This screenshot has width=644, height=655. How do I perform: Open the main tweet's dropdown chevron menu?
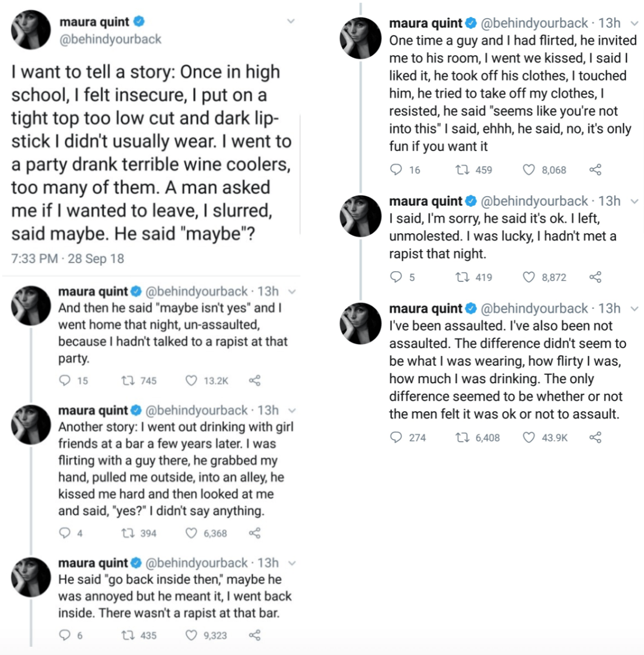(291, 22)
